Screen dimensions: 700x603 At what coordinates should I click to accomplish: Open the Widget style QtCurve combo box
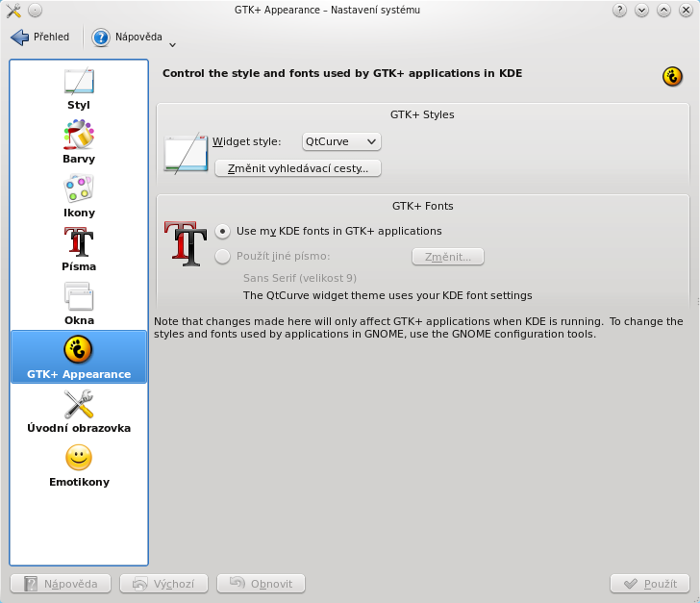click(341, 141)
